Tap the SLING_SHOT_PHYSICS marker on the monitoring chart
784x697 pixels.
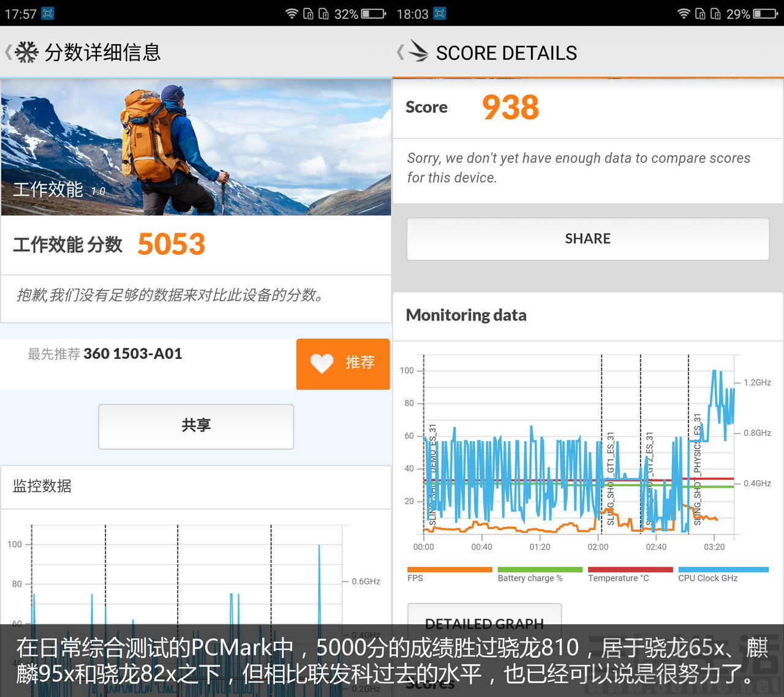[x=697, y=469]
